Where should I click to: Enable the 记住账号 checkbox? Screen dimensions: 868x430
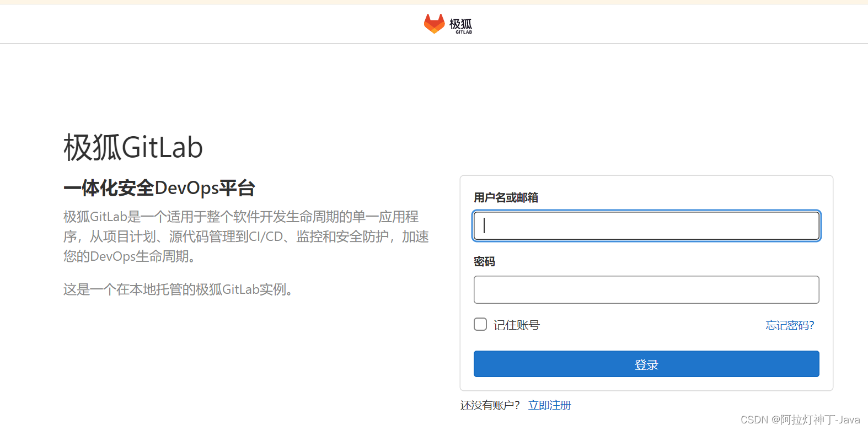click(x=480, y=324)
